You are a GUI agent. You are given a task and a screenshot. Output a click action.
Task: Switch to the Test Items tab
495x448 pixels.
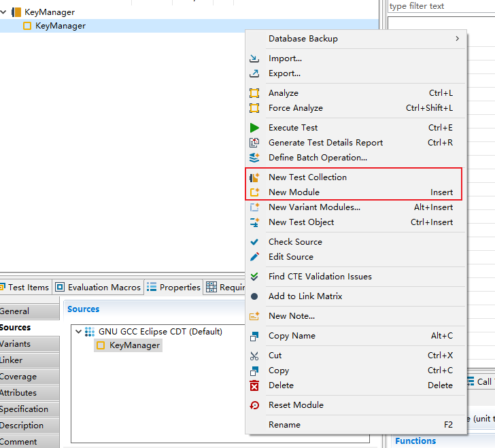point(25,288)
